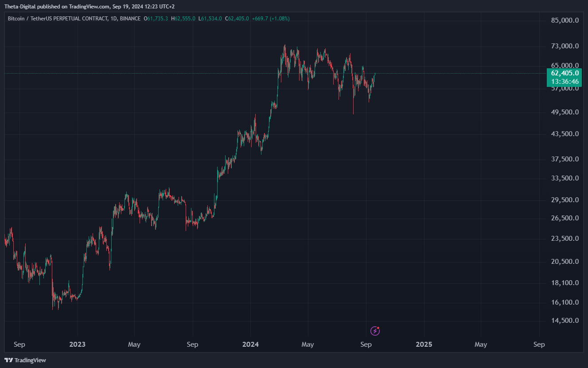Click the countdown timer 13:36:46
Image resolution: width=588 pixels, height=368 pixels.
pyautogui.click(x=565, y=82)
